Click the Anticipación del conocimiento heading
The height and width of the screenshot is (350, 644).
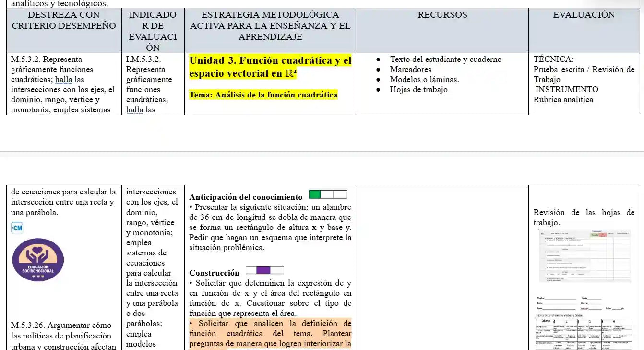(x=246, y=197)
